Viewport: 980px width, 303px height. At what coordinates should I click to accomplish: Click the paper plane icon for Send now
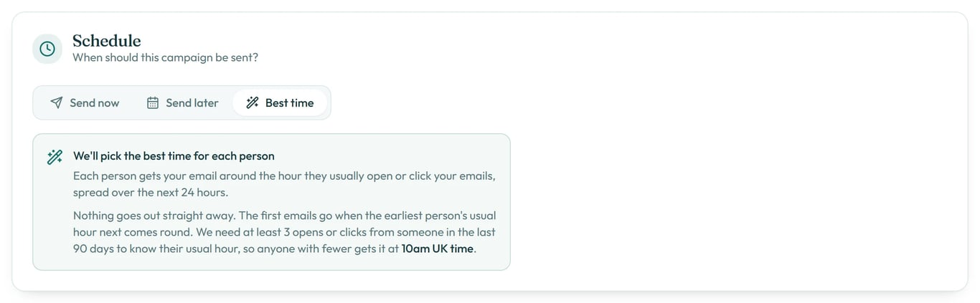point(56,102)
